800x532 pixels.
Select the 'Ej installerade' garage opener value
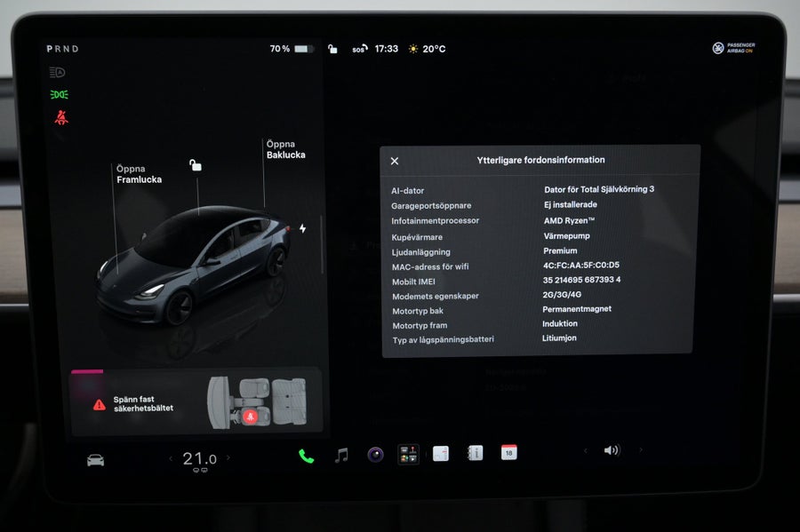(x=571, y=205)
